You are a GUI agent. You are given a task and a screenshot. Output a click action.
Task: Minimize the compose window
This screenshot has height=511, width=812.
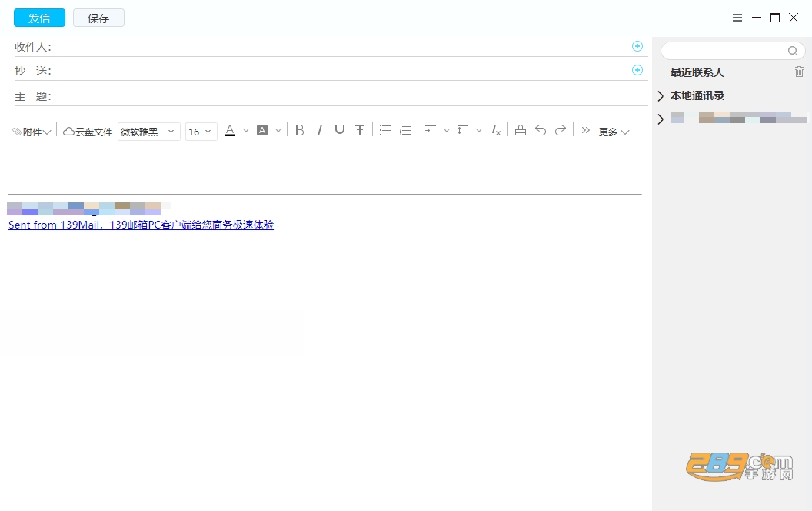click(x=757, y=18)
